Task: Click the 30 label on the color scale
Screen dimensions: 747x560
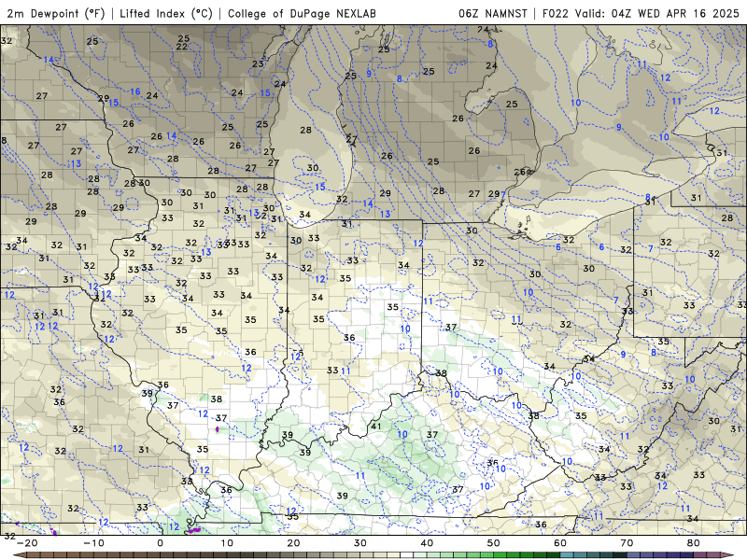Action: point(360,543)
